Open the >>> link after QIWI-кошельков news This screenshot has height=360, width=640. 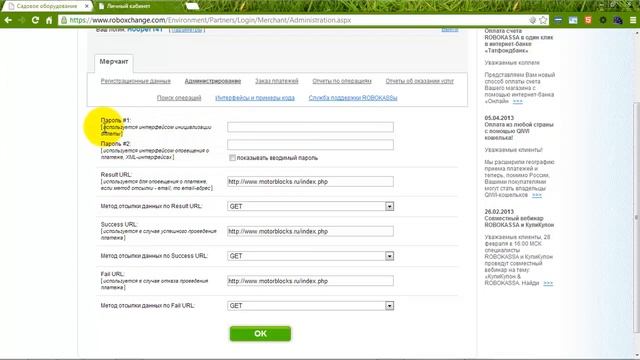point(537,195)
